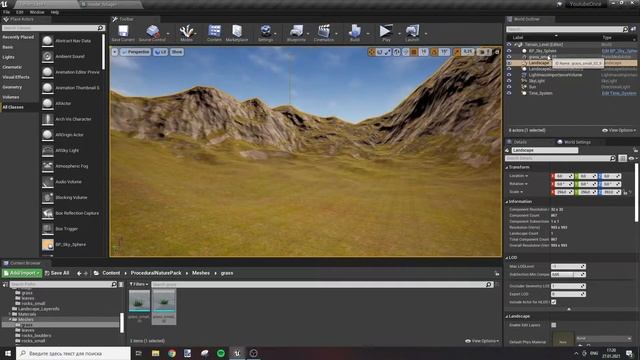Toggle visibility eye for LightmassImportanceVolume
The image size is (640, 360).
point(509,75)
